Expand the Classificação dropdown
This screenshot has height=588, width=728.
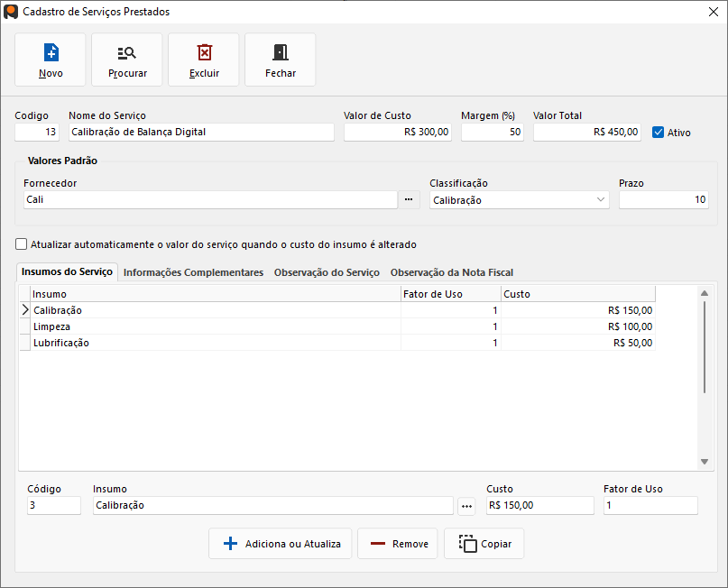(x=602, y=200)
